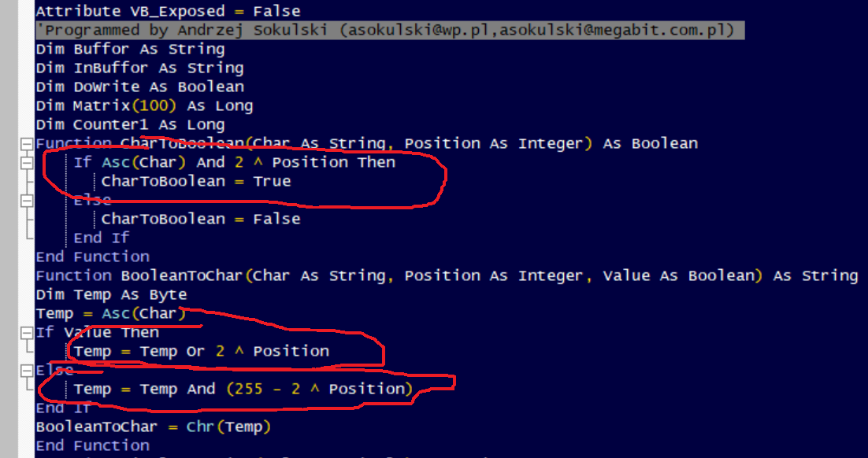Click the first 'End Function' line
Viewport: 868px width, 458px height.
92,257
